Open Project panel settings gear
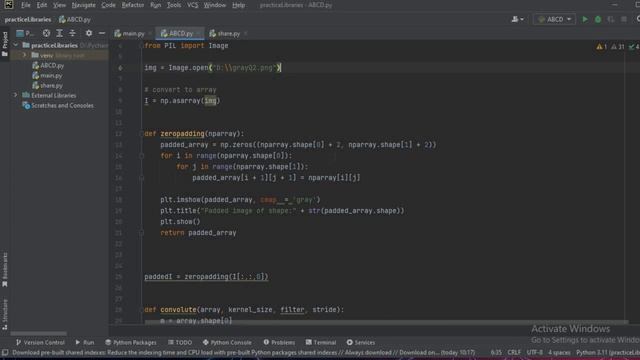This screenshot has height=360, width=640. click(x=89, y=33)
